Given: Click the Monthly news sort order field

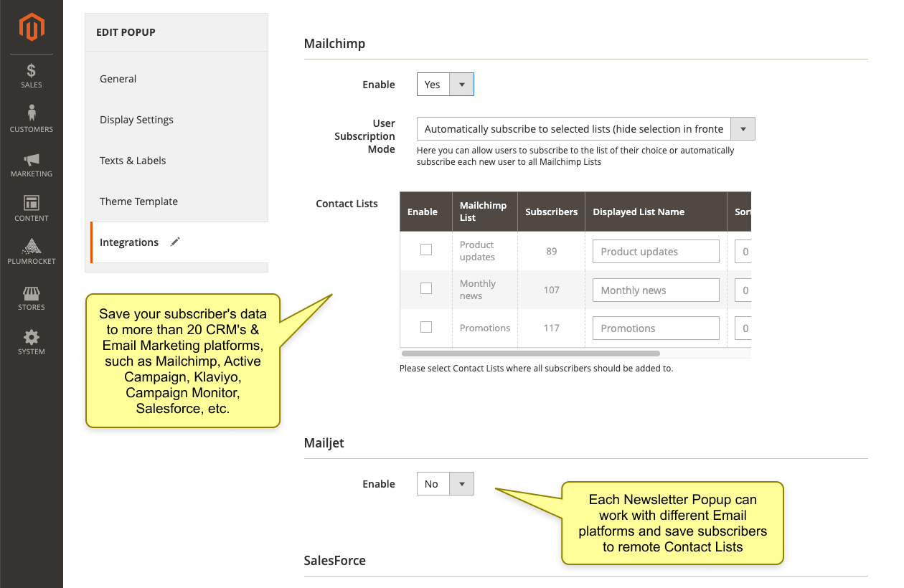Looking at the screenshot, I should click(x=743, y=290).
